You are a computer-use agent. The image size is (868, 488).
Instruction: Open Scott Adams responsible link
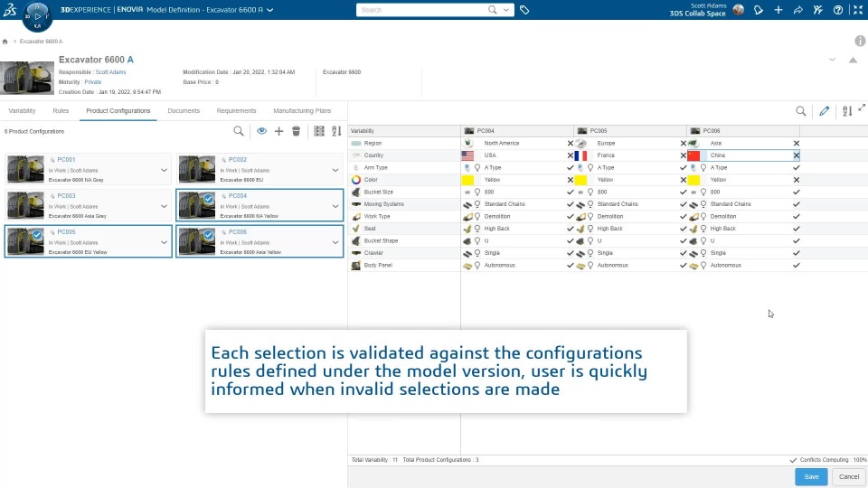[110, 72]
